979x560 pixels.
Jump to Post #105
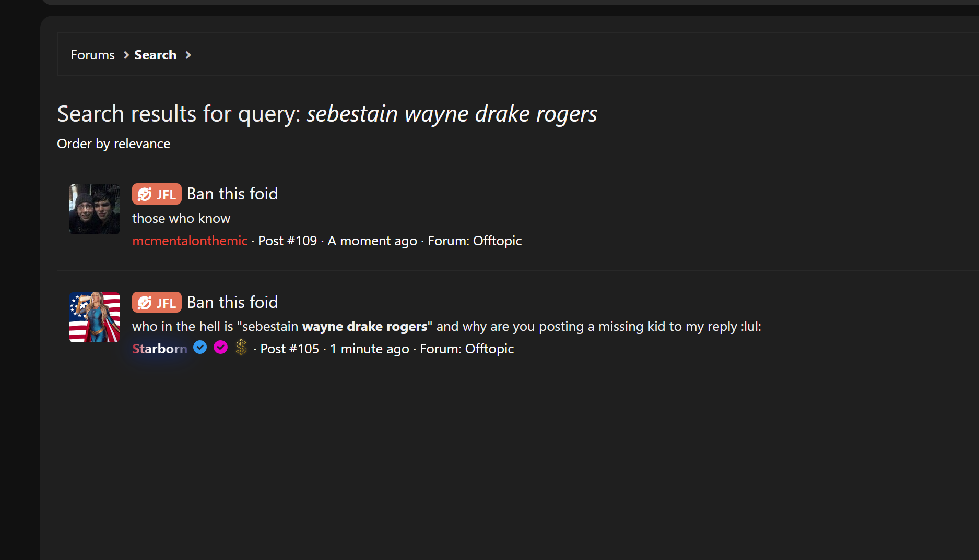[x=289, y=349]
